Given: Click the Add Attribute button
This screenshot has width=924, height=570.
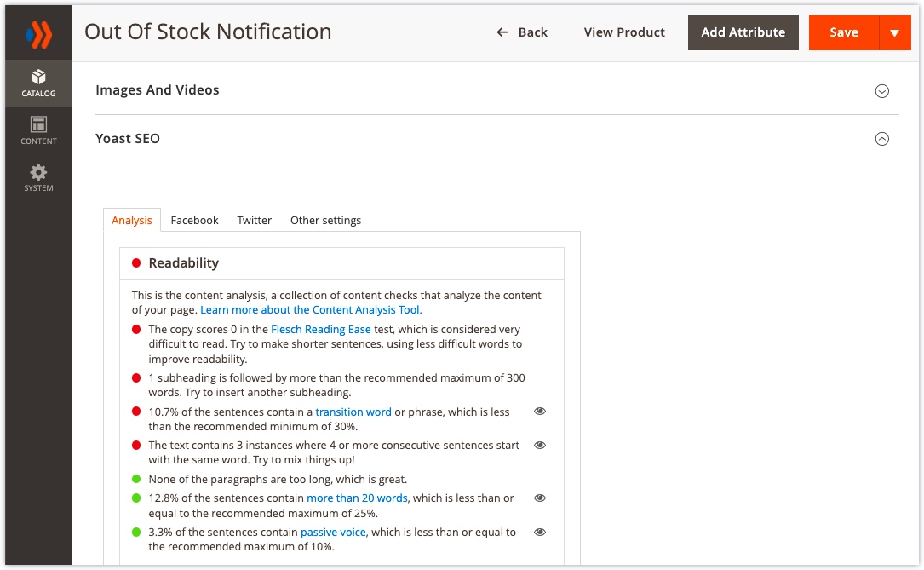Looking at the screenshot, I should coord(743,32).
